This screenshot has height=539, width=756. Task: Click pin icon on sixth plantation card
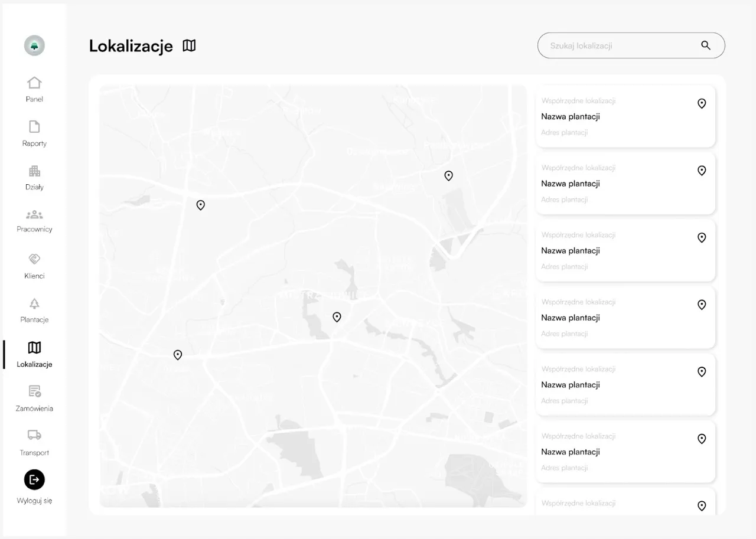click(x=702, y=439)
